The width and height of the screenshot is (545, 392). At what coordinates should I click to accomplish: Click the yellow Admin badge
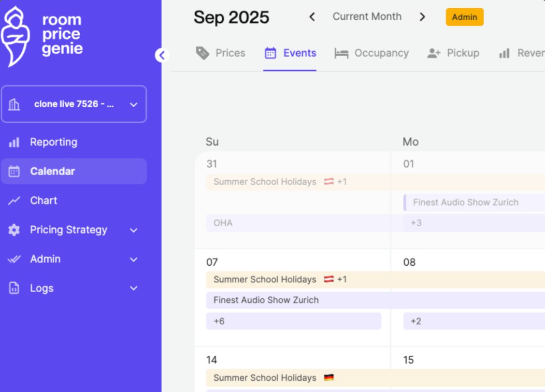click(464, 17)
